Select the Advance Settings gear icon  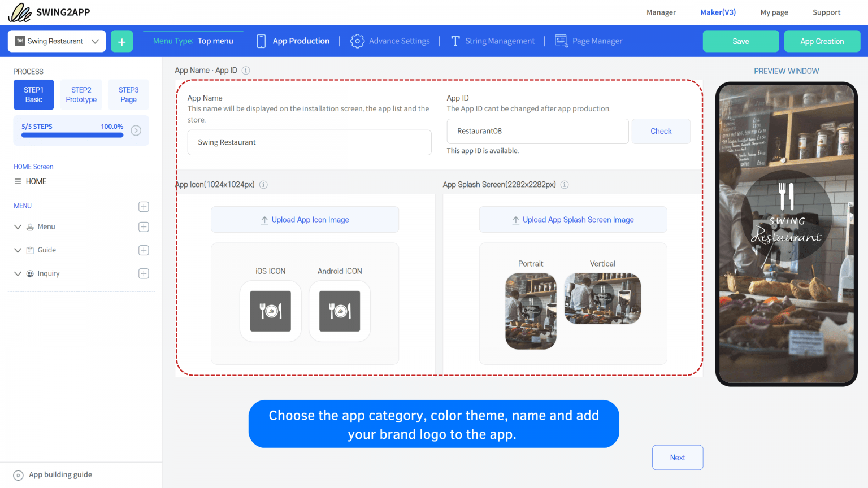(357, 41)
